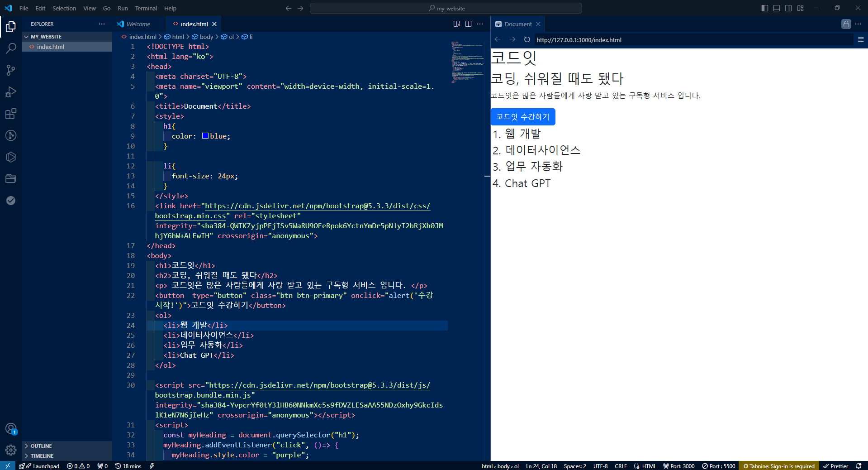
Task: Click the lightning bolt status bar icon
Action: [x=152, y=466]
